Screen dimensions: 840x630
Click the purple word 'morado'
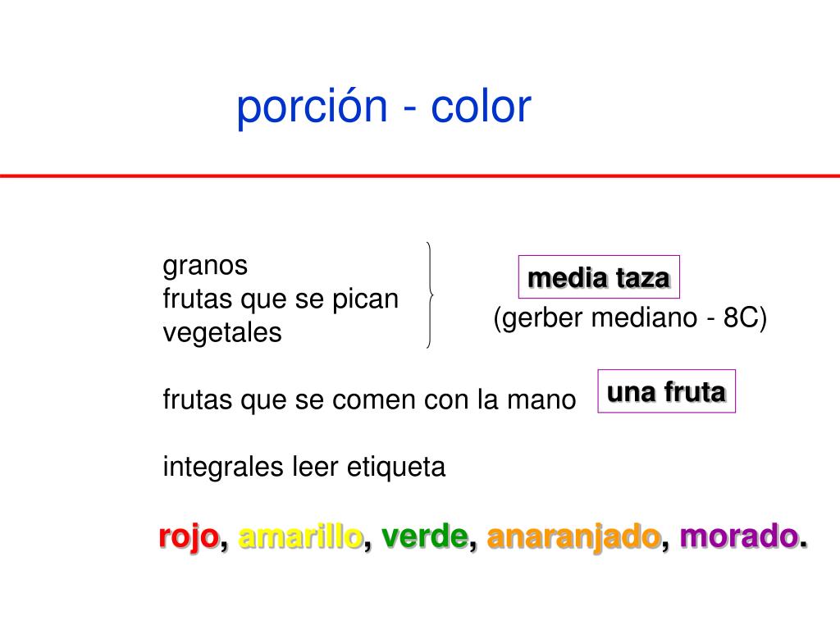coord(740,536)
